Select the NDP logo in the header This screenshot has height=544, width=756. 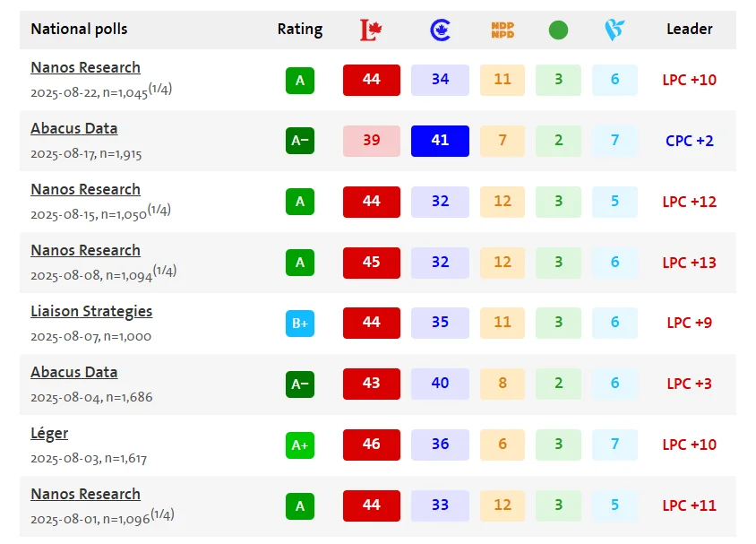coord(503,30)
